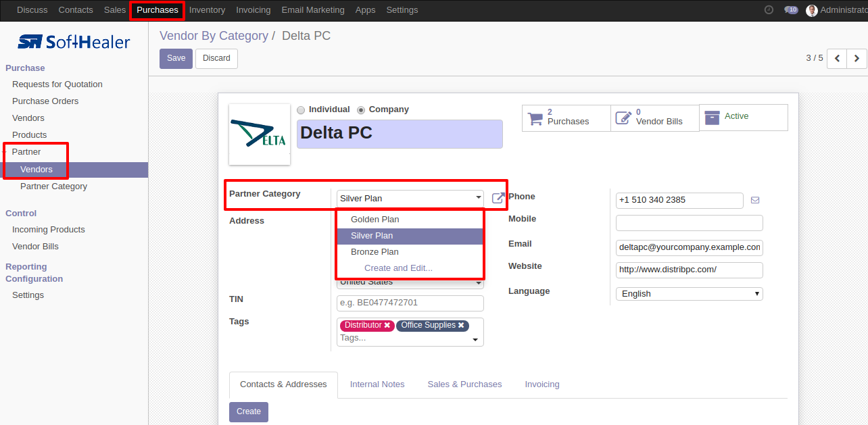
Task: Open the Purchases menu in top bar
Action: pyautogui.click(x=158, y=10)
